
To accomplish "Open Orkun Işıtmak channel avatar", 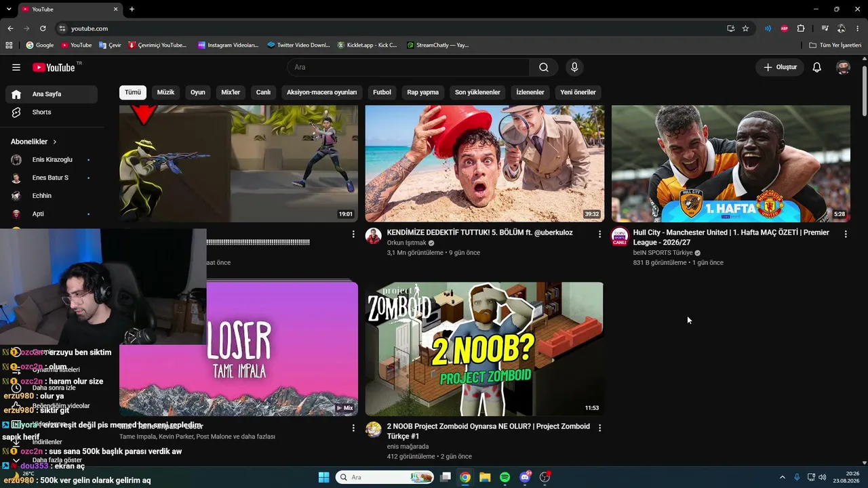I will click(374, 236).
